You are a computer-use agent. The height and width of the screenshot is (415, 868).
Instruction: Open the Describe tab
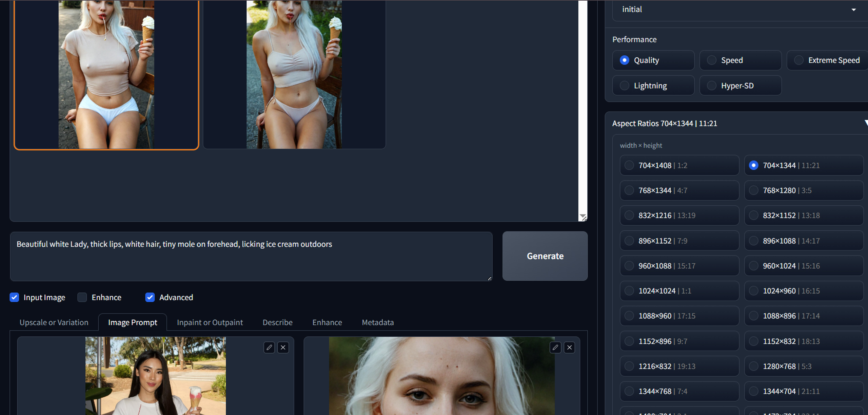278,322
